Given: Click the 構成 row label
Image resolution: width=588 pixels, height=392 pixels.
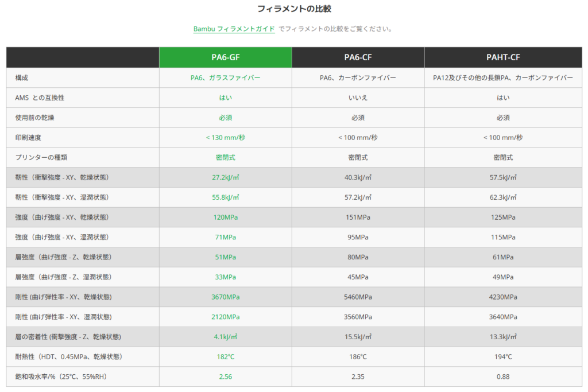Looking at the screenshot, I should tap(22, 77).
